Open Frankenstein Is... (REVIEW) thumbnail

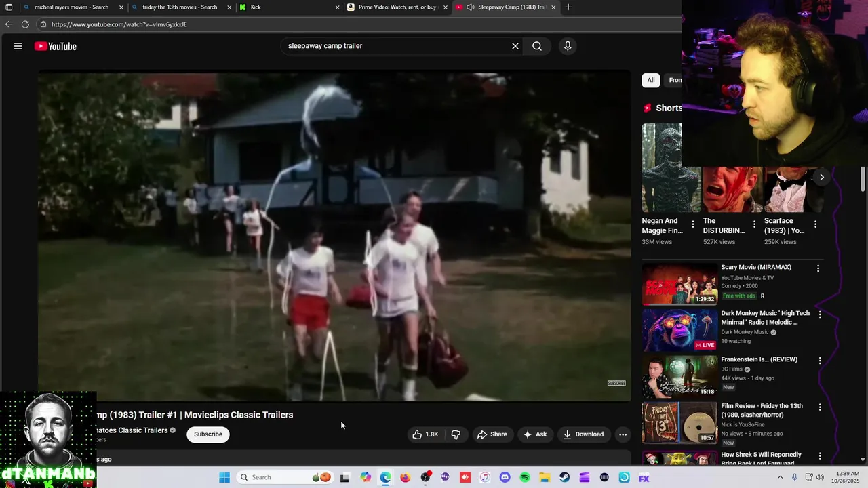pyautogui.click(x=679, y=377)
